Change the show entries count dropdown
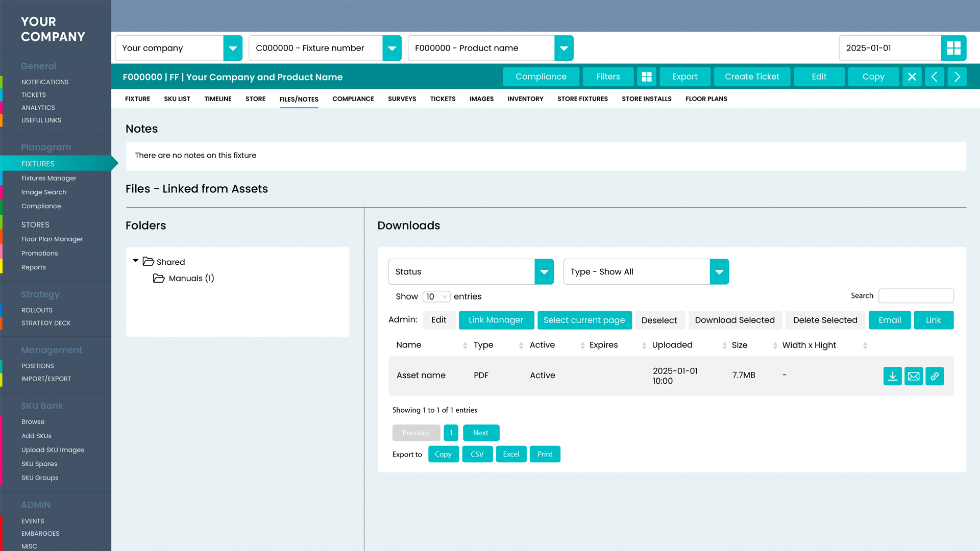 coord(436,296)
